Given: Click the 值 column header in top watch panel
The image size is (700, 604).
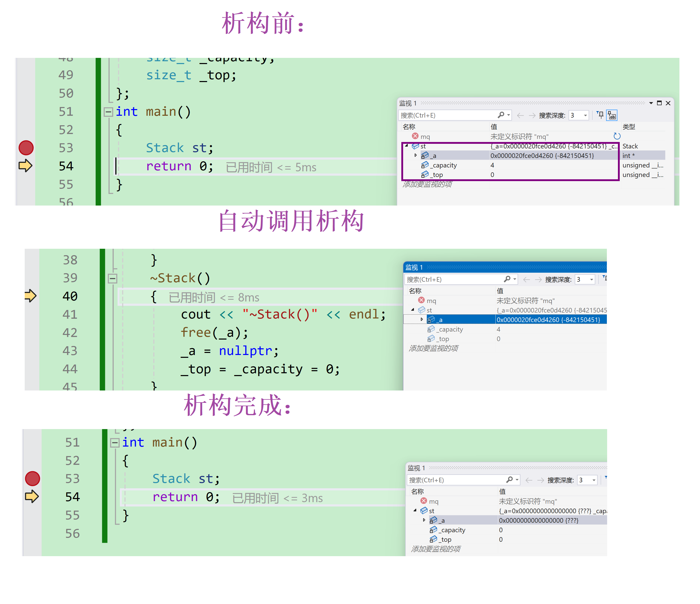Looking at the screenshot, I should [x=494, y=127].
